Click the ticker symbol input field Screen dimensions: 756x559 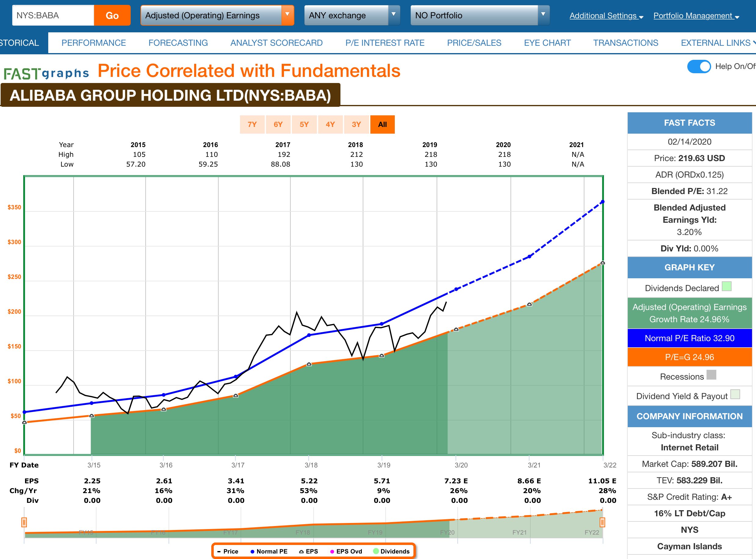click(53, 15)
